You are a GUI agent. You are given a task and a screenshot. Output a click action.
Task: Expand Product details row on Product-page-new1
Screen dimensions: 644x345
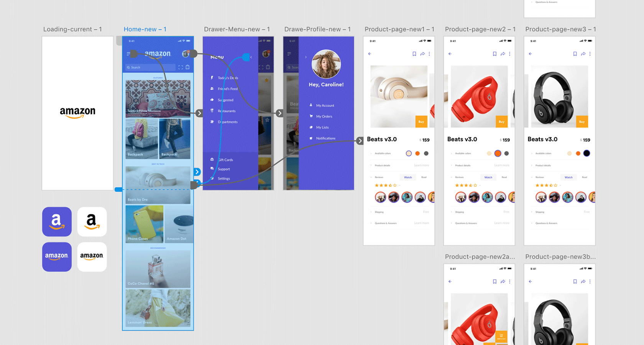(382, 166)
